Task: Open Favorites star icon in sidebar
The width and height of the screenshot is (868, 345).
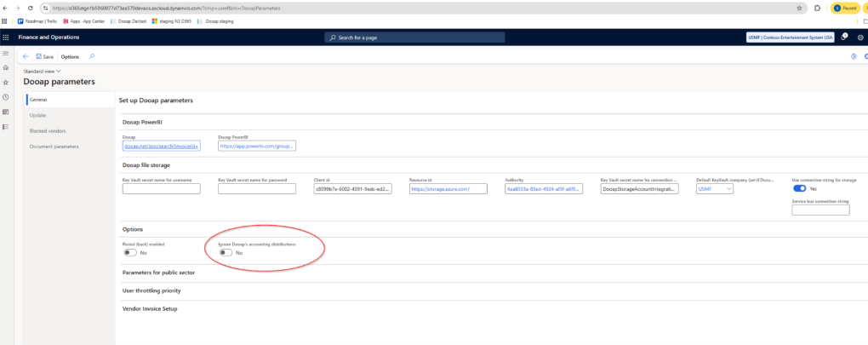Action: (x=6, y=83)
